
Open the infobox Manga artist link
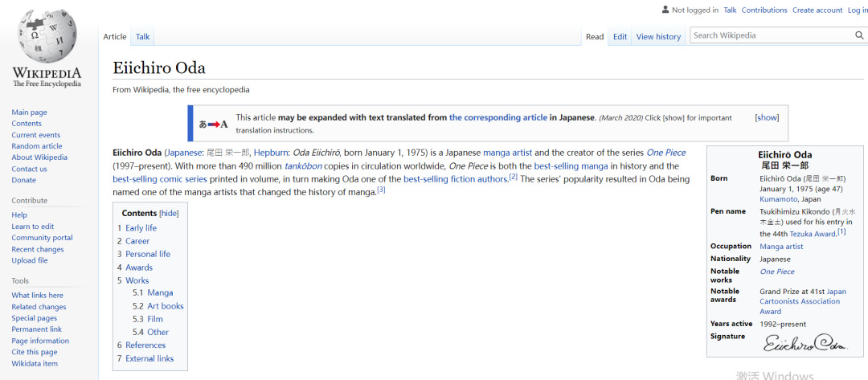[782, 247]
